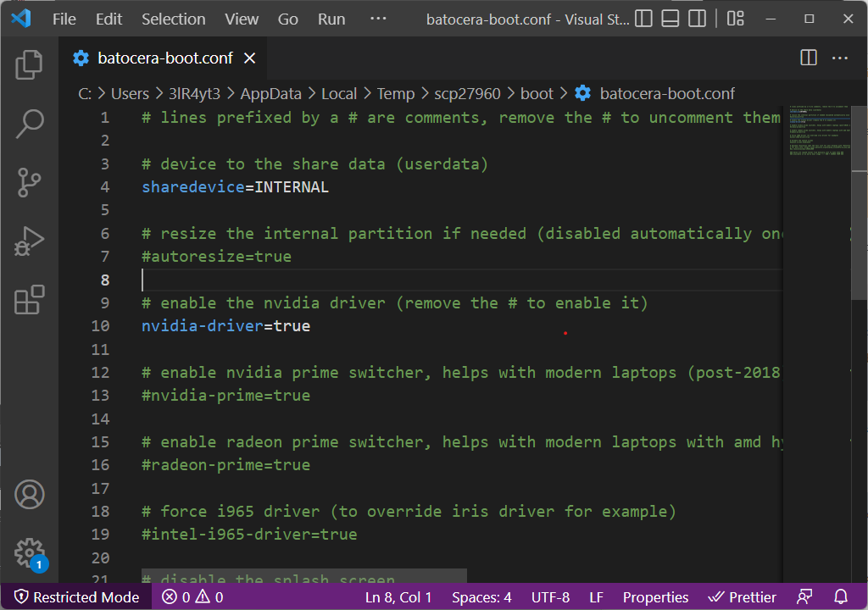
Task: Click on the #radeon-prime=true line
Action: click(225, 465)
